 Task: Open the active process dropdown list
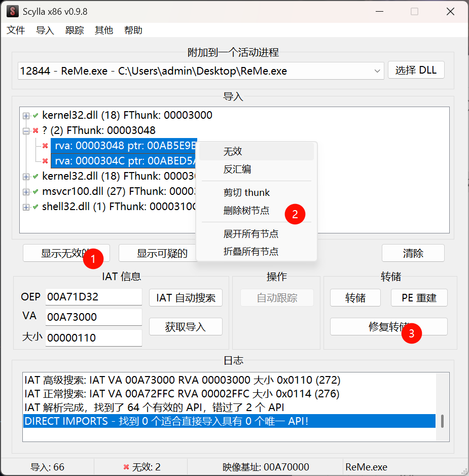(377, 71)
